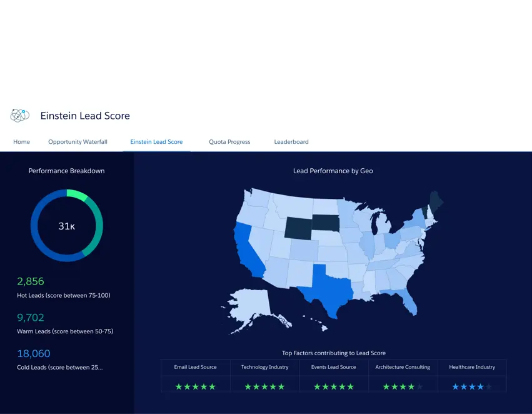532x414 pixels.
Task: Go to the Leaderboard tab
Action: [x=291, y=142]
